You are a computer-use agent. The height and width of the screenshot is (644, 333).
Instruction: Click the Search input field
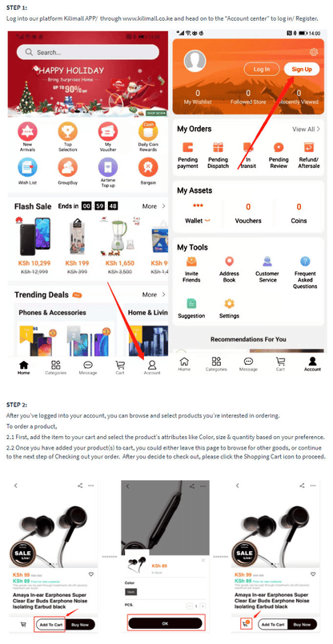click(87, 52)
